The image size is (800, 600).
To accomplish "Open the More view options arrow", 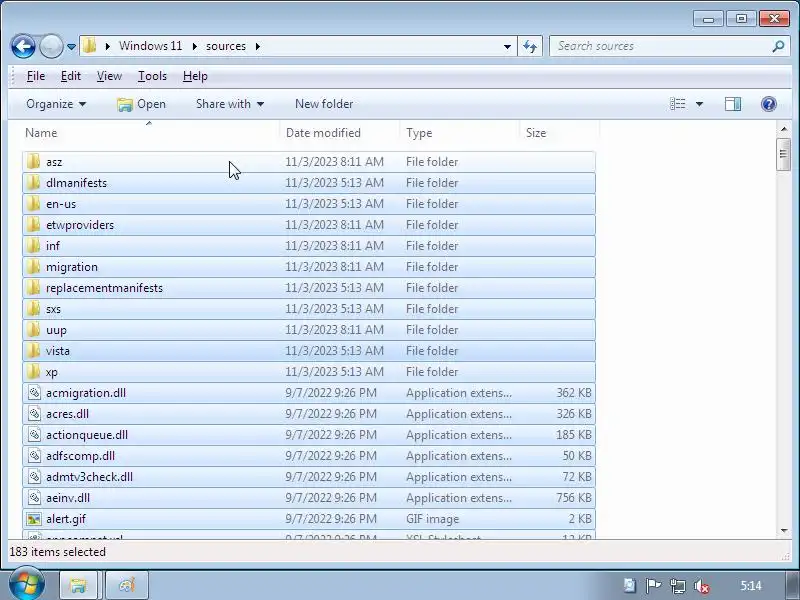I will [699, 104].
